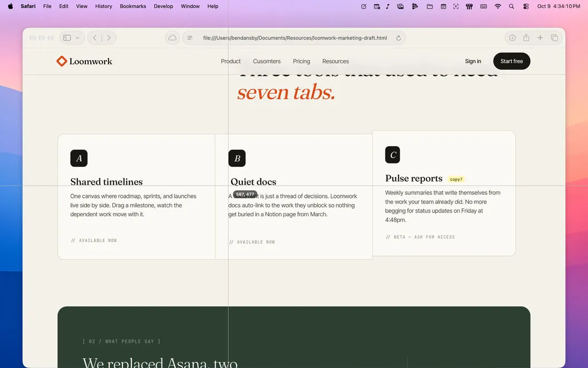588x368 pixels.
Task: Open the History menu
Action: pyautogui.click(x=104, y=6)
